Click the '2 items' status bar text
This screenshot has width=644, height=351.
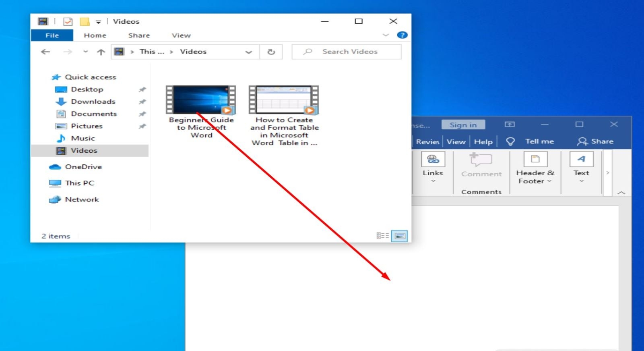click(x=56, y=236)
